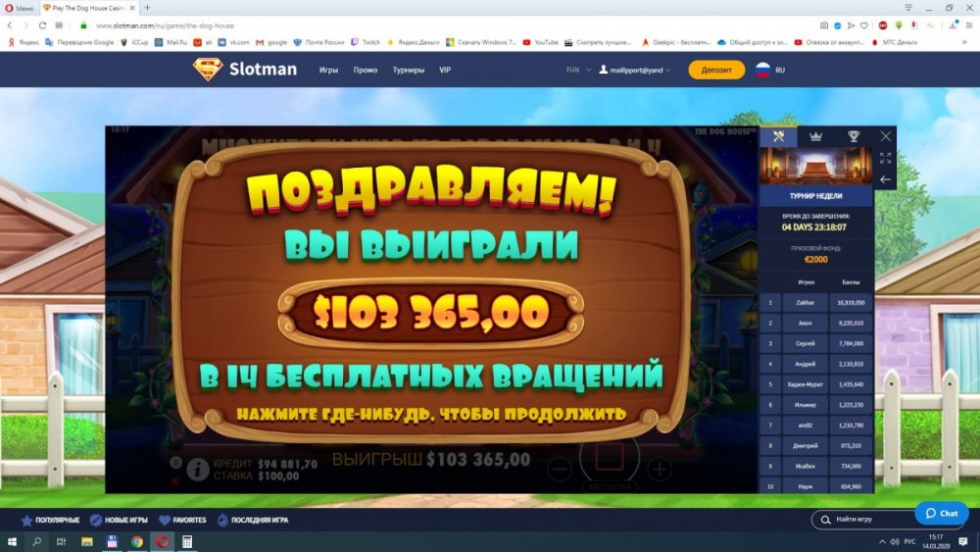The height and width of the screenshot is (552, 980).
Task: Decrease bet with the minus button
Action: [x=559, y=470]
